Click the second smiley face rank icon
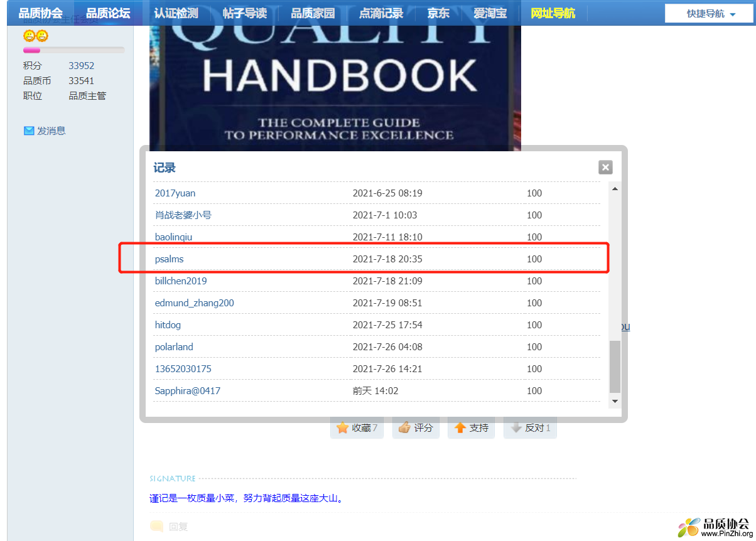Viewport: 756px width, 541px height. [x=42, y=36]
